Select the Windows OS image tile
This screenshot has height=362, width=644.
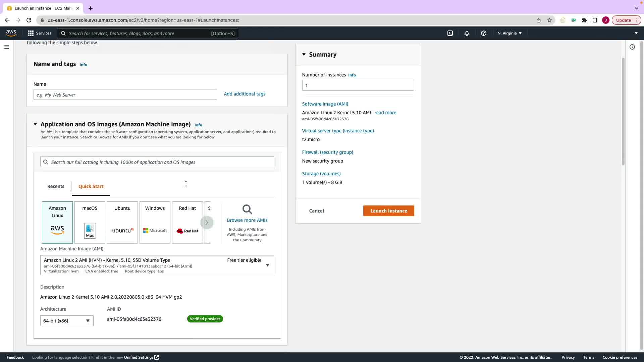click(155, 222)
